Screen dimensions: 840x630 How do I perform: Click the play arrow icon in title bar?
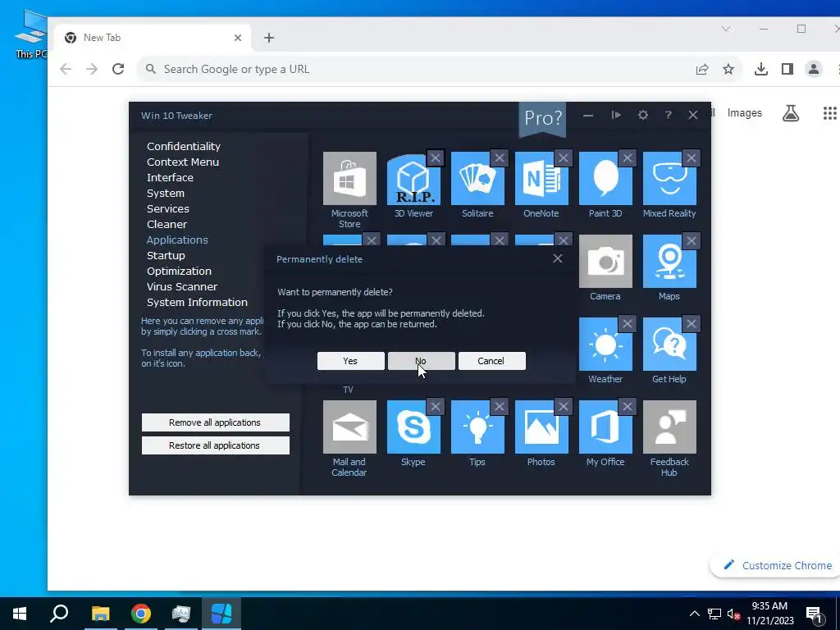tap(616, 115)
